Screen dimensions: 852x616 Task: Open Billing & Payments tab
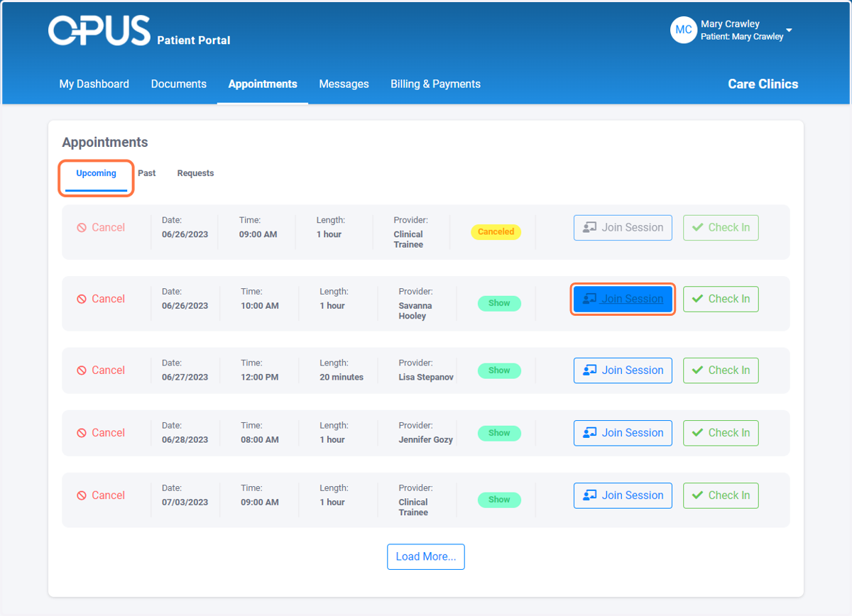[435, 84]
